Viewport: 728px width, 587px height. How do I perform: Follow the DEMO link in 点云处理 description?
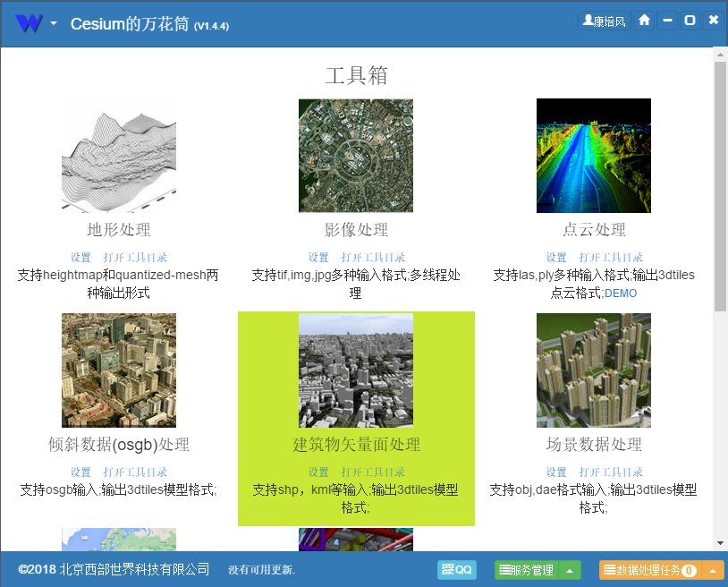point(621,293)
